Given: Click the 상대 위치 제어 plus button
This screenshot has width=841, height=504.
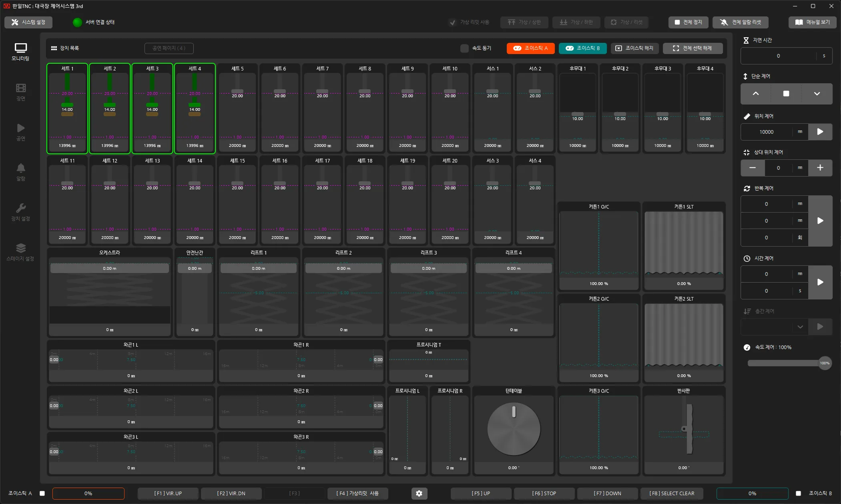Looking at the screenshot, I should coord(820,168).
